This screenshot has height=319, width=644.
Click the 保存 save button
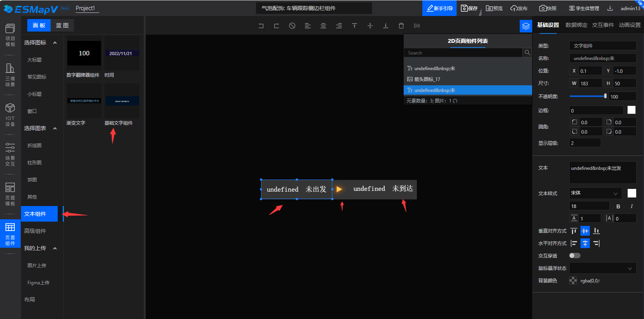click(x=469, y=8)
